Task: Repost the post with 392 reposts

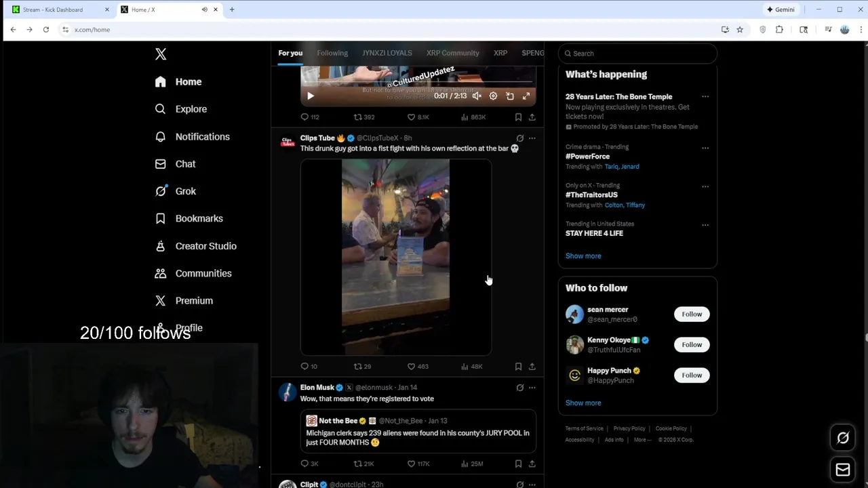Action: [363, 117]
